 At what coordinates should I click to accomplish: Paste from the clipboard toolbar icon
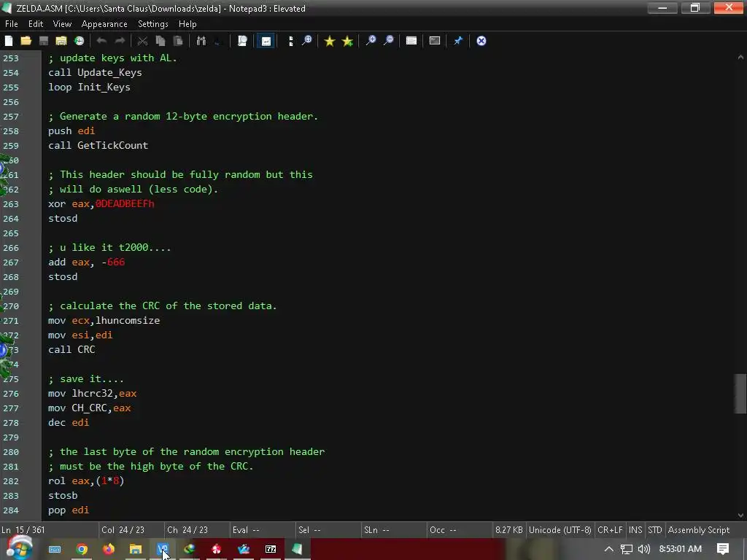(x=178, y=41)
